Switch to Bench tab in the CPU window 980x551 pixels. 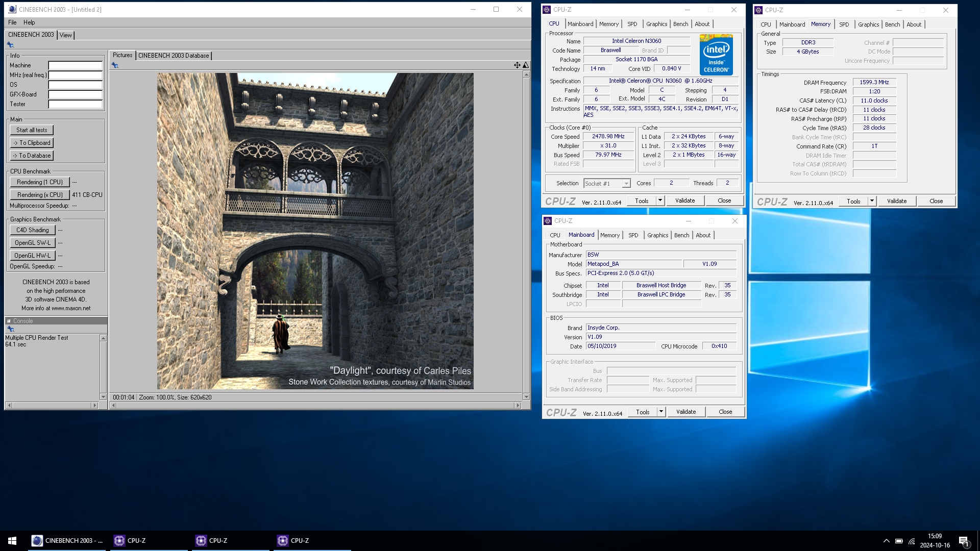click(680, 24)
